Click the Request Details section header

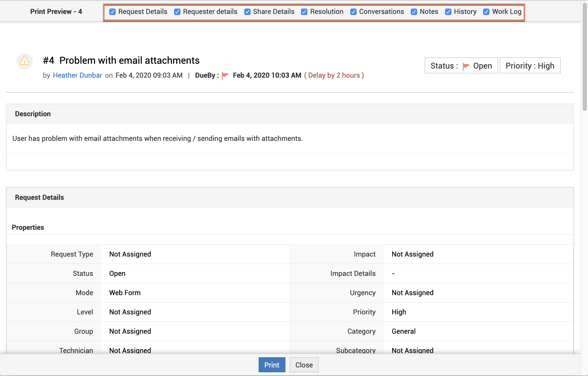[39, 197]
